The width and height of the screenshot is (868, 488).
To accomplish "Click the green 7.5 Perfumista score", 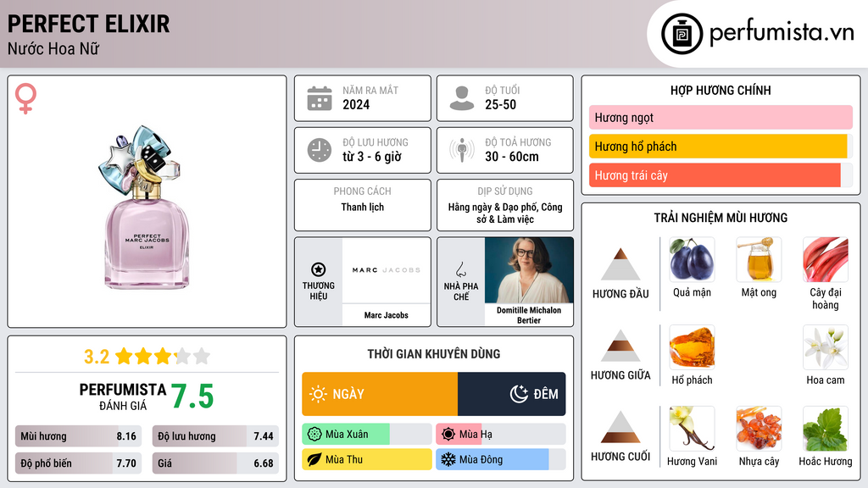I will pyautogui.click(x=192, y=396).
